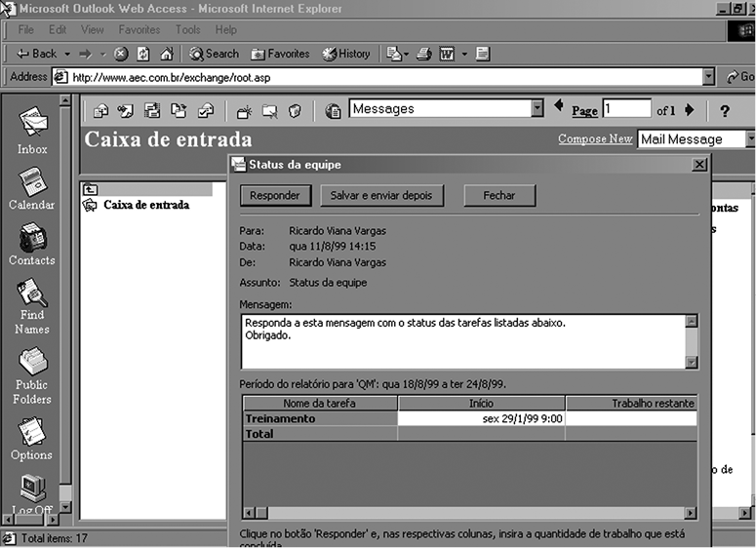Open Contacts in the sidebar
The image size is (756, 548).
[32, 244]
